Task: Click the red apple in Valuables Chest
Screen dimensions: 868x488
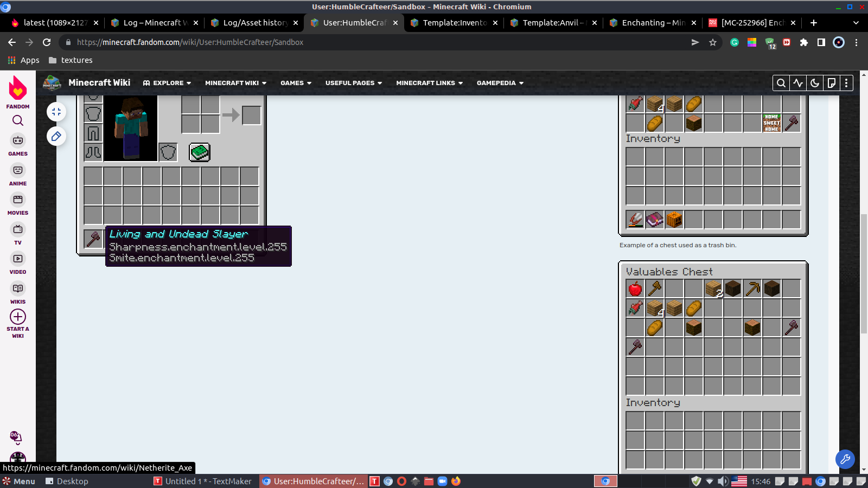Action: pyautogui.click(x=635, y=288)
